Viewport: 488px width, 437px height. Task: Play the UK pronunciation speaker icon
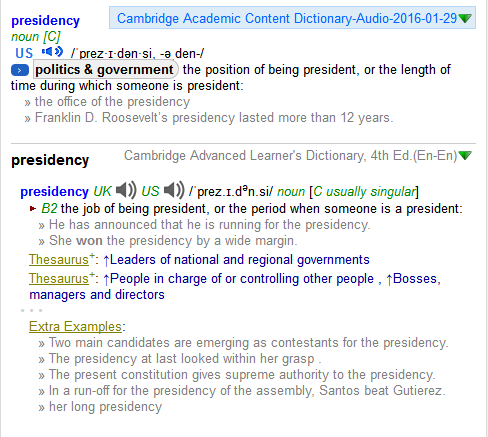(126, 190)
